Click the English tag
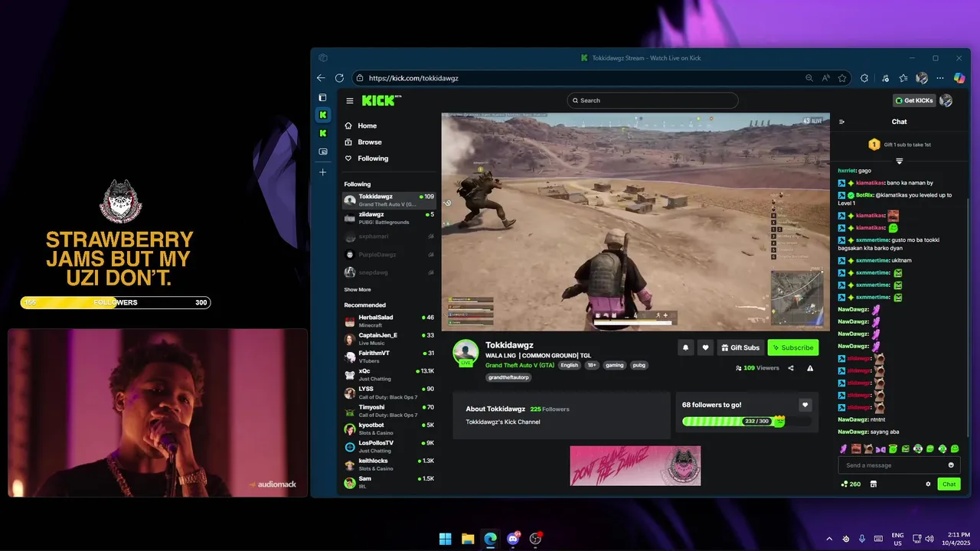This screenshot has height=551, width=980. (x=569, y=365)
